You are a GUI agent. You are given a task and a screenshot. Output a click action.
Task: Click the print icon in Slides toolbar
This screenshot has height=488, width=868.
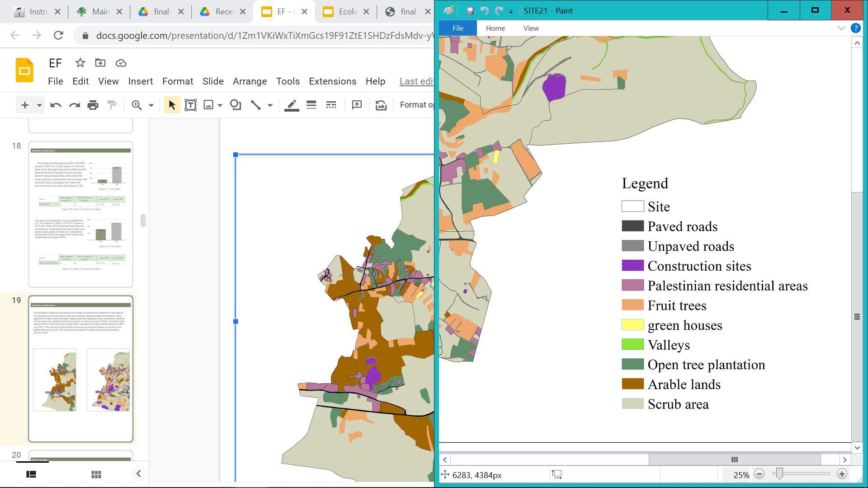pyautogui.click(x=93, y=105)
